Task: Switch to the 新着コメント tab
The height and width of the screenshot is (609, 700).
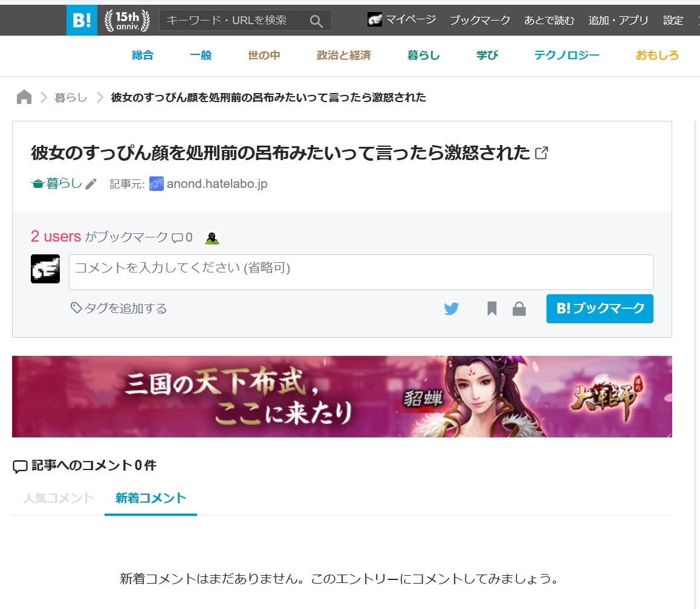Action: point(151,498)
